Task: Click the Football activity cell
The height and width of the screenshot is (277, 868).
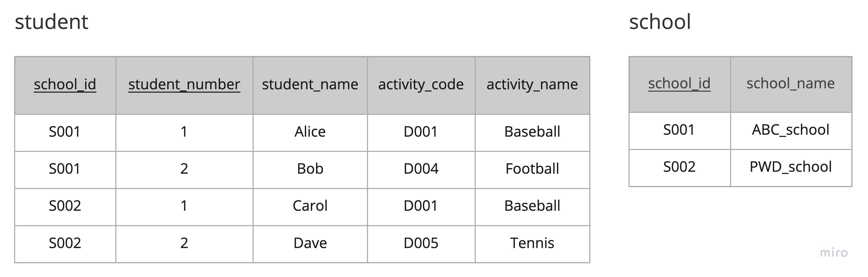Action: [x=532, y=169]
